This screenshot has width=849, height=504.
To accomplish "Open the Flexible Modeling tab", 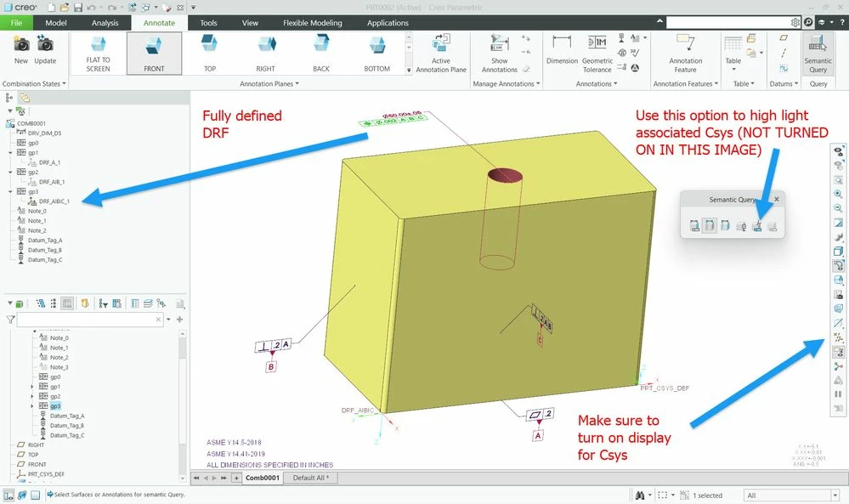I will click(313, 23).
